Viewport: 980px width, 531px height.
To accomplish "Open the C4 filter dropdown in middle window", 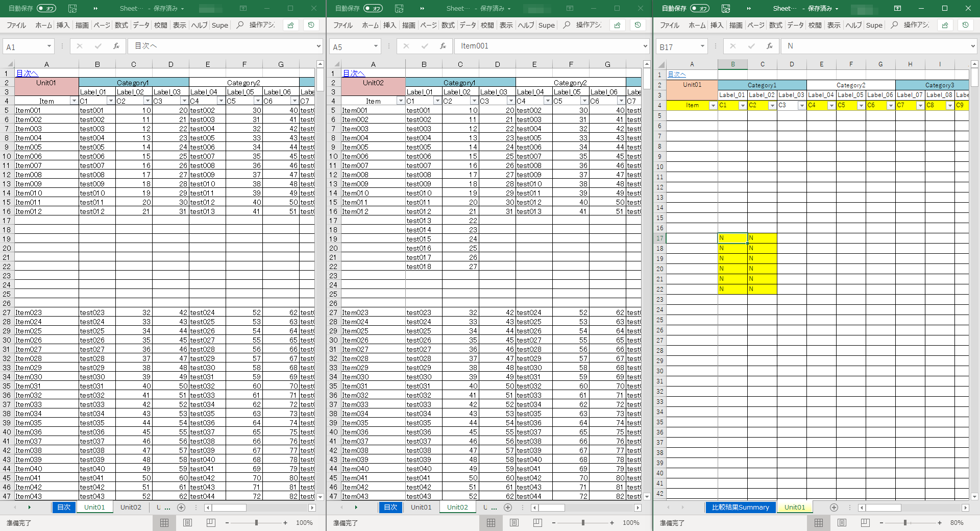I will pyautogui.click(x=548, y=101).
